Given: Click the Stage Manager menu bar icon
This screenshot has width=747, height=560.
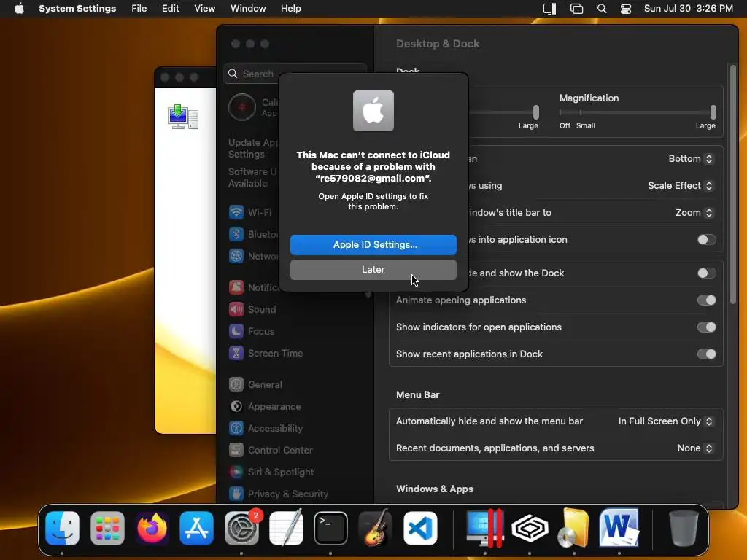Looking at the screenshot, I should 576,9.
